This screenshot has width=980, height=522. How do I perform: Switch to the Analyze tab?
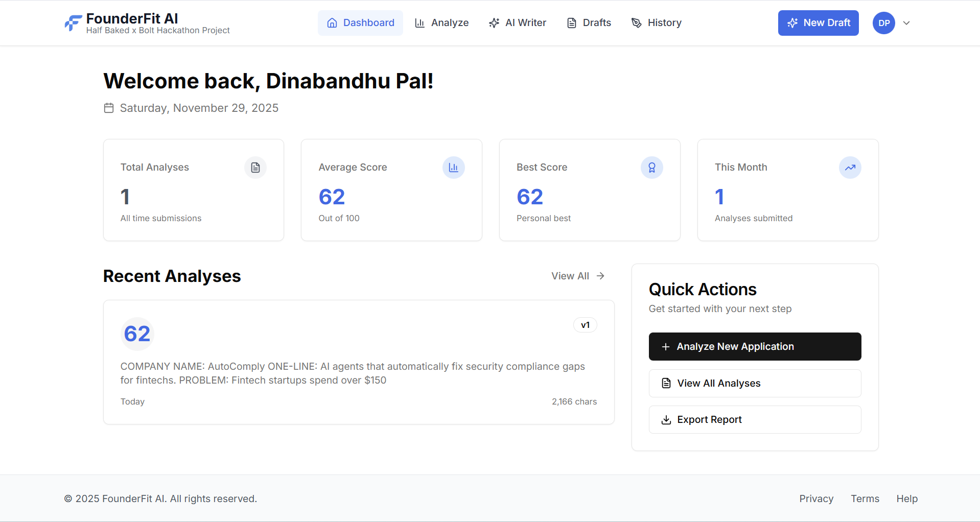click(x=441, y=22)
